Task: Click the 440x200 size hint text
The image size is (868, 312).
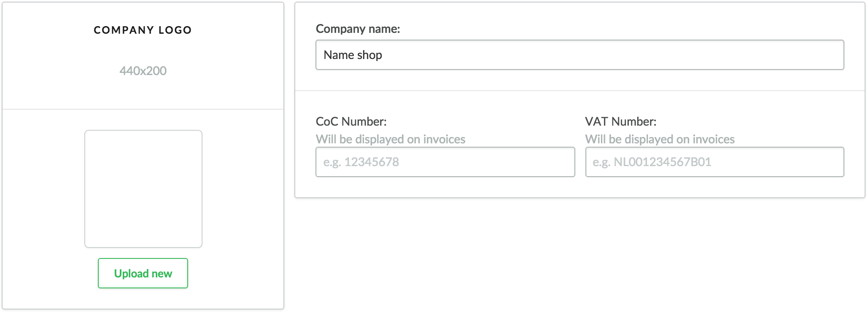Action: pos(143,71)
